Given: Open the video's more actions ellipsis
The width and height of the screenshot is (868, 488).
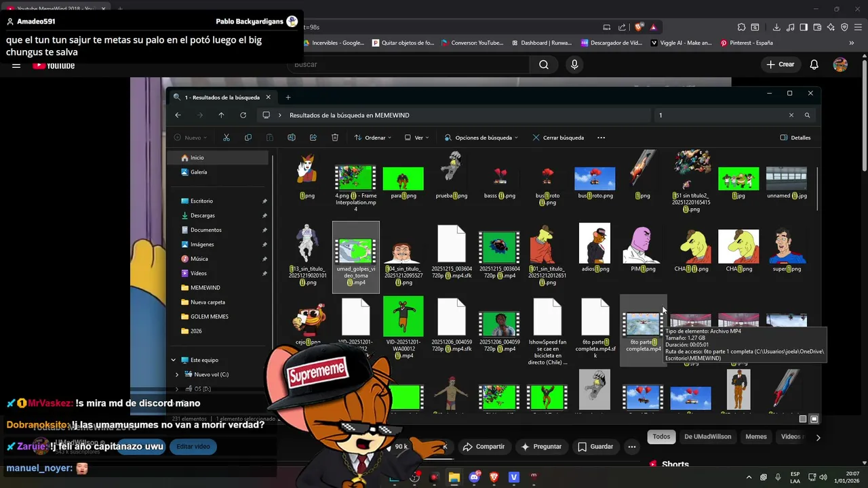Looking at the screenshot, I should coord(632,447).
